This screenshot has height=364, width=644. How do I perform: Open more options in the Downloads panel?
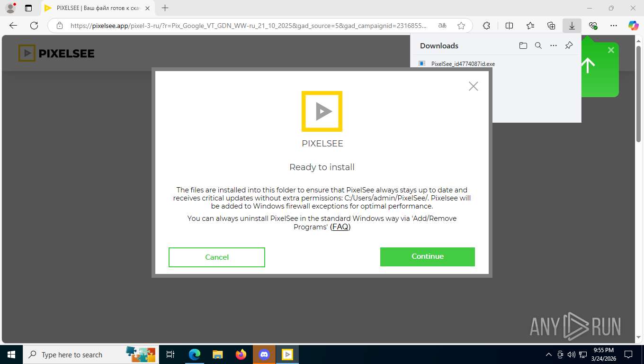pos(554,45)
